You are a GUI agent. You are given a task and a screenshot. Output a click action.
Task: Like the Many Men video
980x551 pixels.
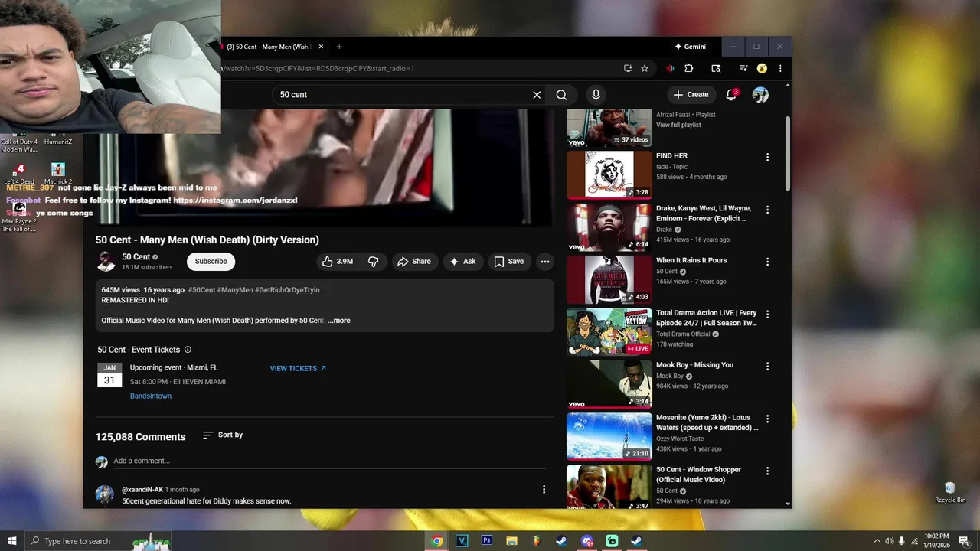point(338,262)
